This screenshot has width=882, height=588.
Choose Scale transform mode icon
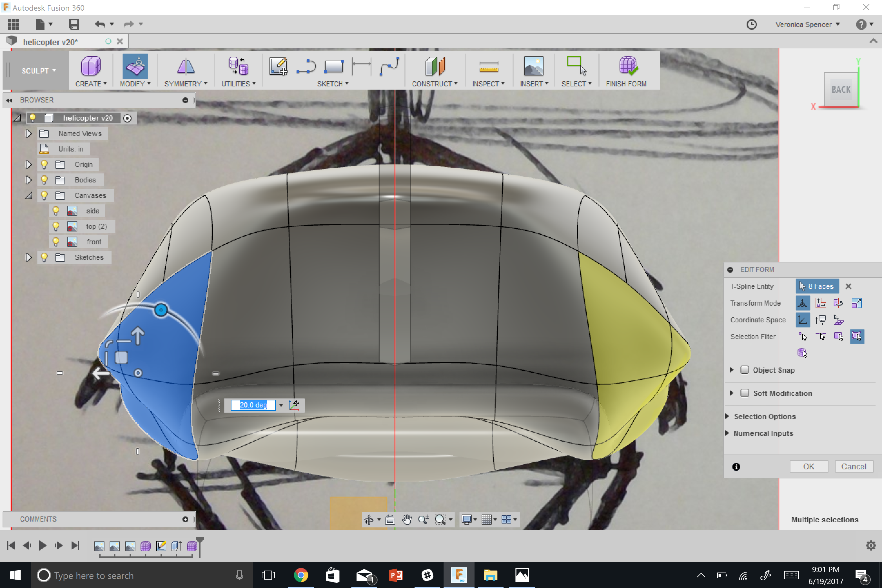pos(857,303)
